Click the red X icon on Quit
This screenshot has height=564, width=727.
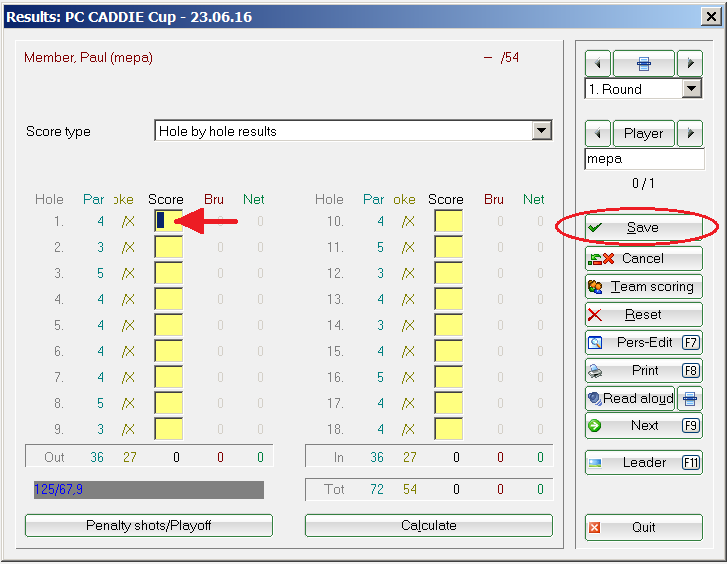tap(594, 527)
